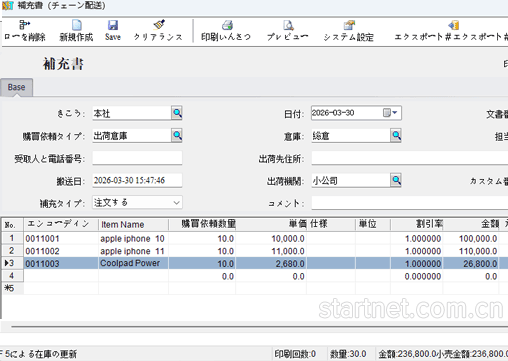Click the 搬送日 datetime field
This screenshot has height=361, width=508.
click(x=137, y=180)
